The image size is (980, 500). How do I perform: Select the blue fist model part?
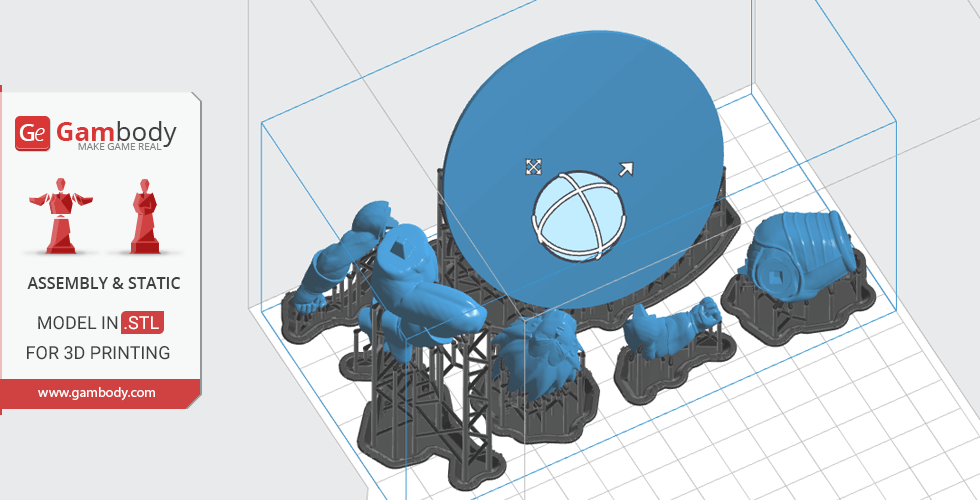pyautogui.click(x=670, y=324)
